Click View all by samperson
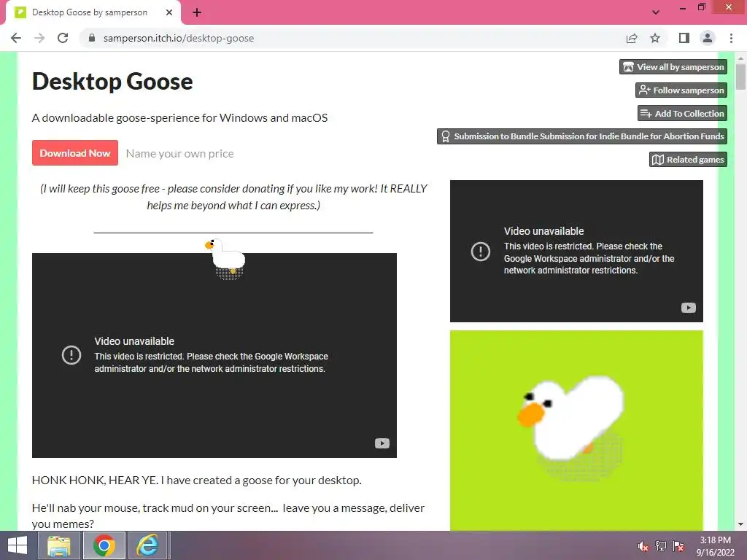 pos(673,66)
